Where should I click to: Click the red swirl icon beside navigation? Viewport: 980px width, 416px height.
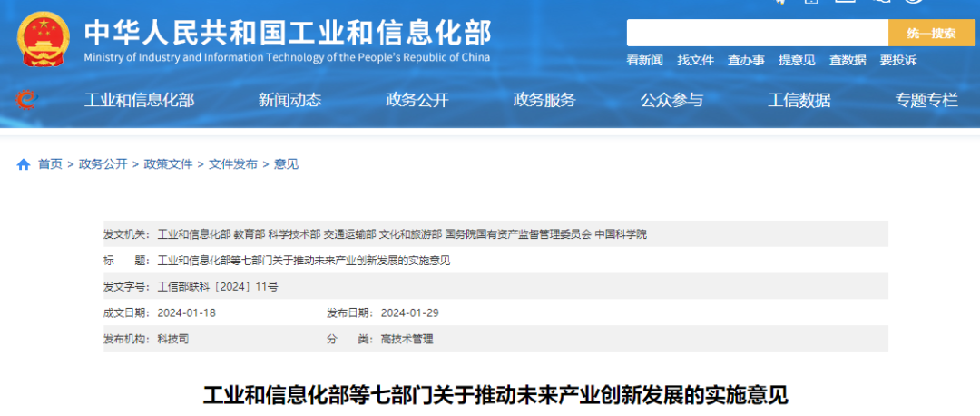tap(27, 100)
